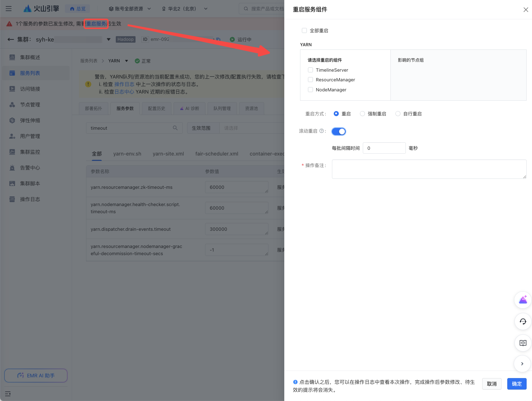
Task: Switch to the 服务参数 tab
Action: (x=125, y=108)
